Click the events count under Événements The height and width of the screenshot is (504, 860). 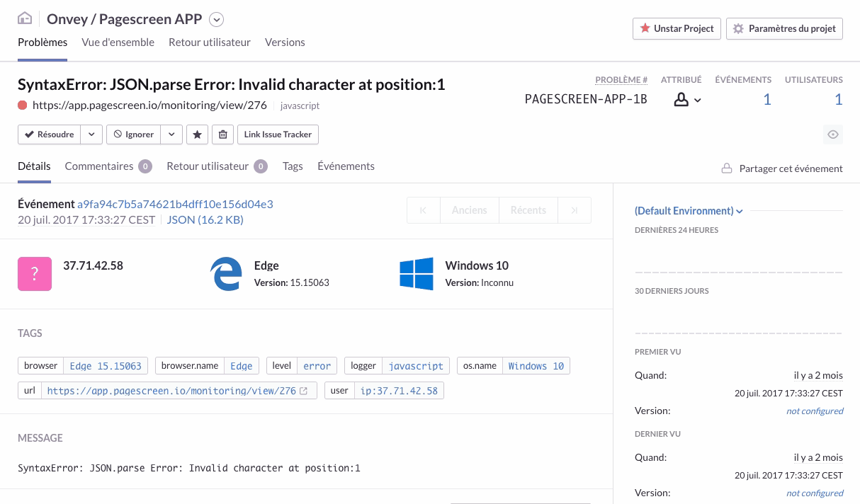(x=766, y=100)
